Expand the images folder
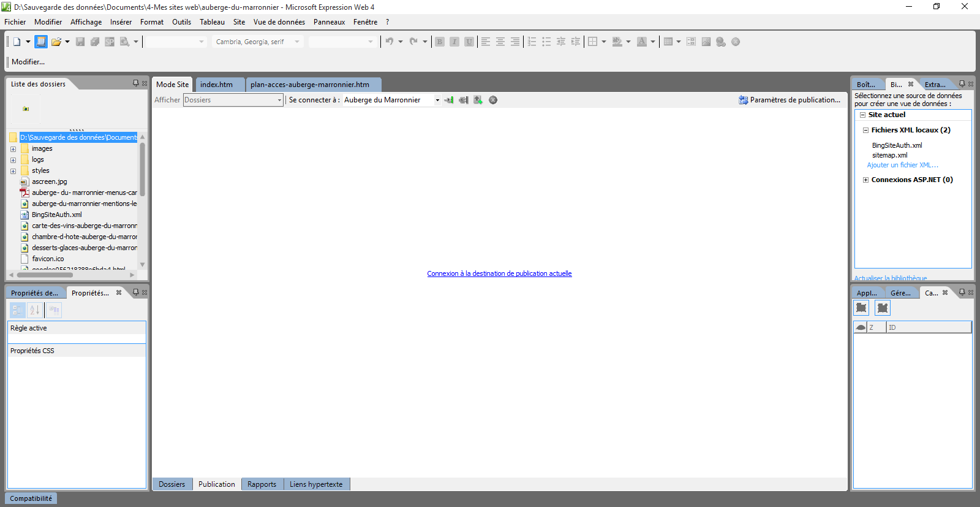 pos(13,149)
